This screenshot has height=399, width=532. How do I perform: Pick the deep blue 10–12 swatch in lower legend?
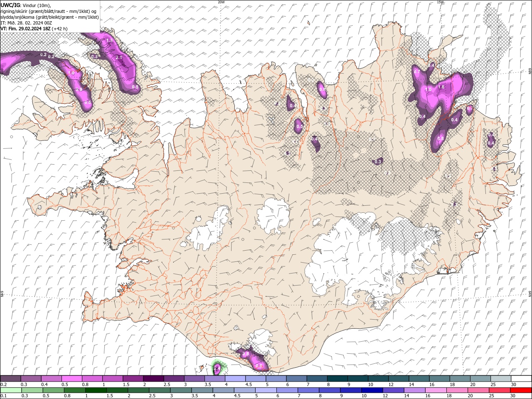pyautogui.click(x=372, y=390)
